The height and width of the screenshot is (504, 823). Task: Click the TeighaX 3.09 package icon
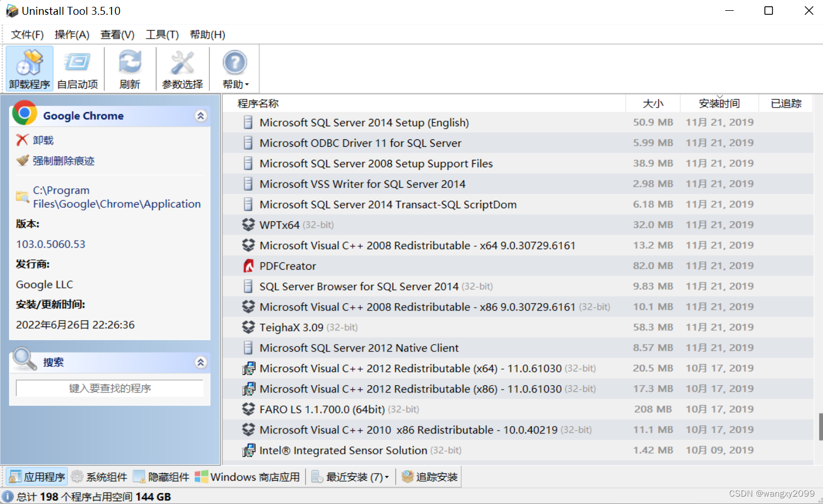click(x=248, y=327)
